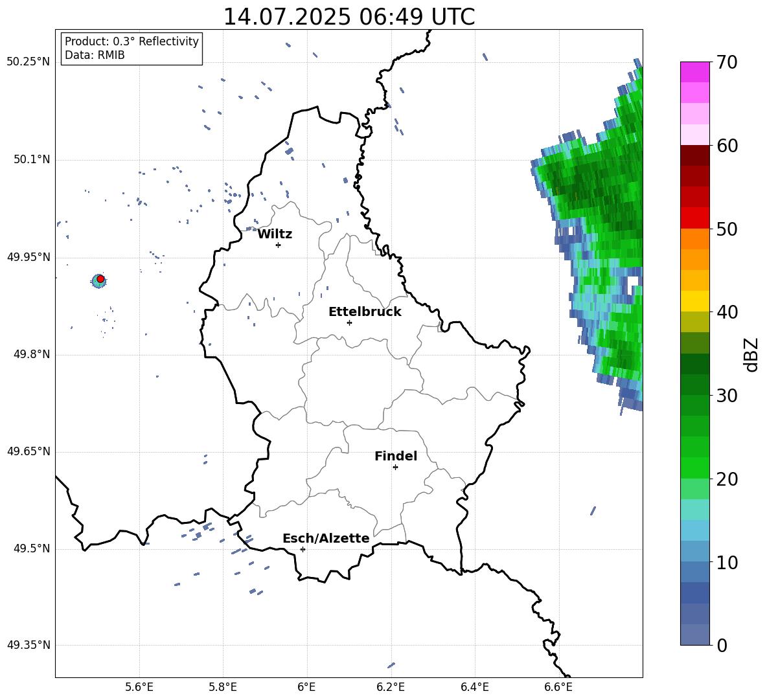Click the colorbar tick label 20
Viewport: 767px width, 700px height.
(727, 479)
